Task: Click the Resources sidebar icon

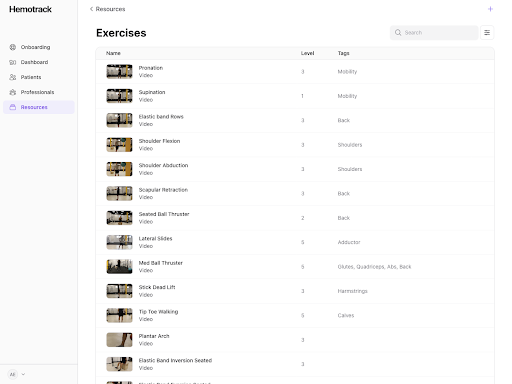Action: 13,107
